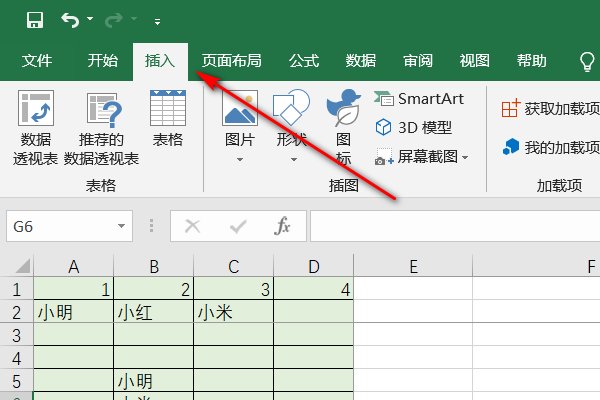Select column A header
Screen dimensions: 600x400
click(74, 266)
